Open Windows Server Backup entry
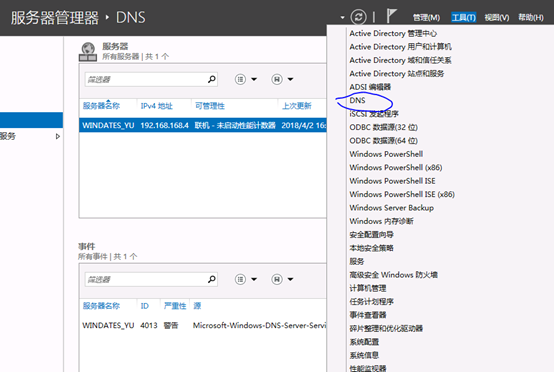554x372 pixels. (391, 208)
